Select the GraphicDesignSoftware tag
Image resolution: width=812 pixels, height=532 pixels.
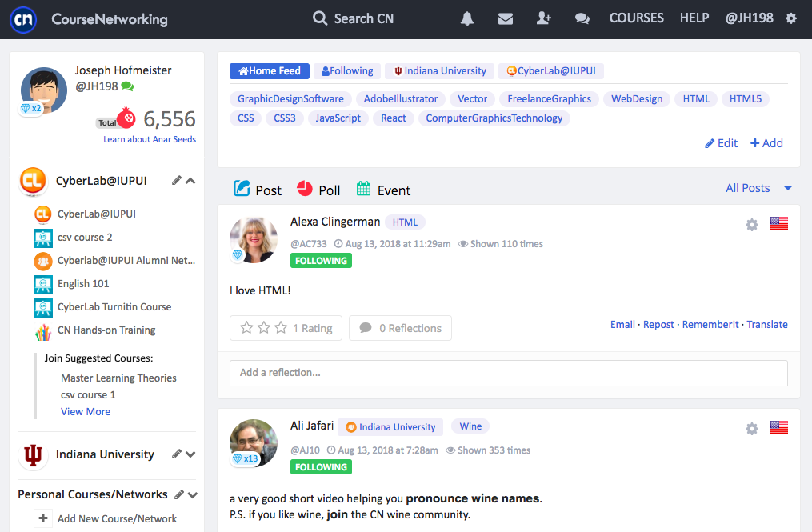point(290,99)
